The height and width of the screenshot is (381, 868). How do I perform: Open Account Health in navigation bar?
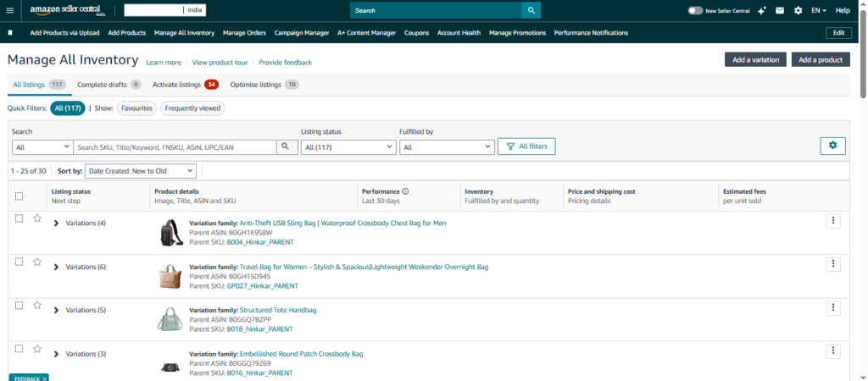[459, 33]
